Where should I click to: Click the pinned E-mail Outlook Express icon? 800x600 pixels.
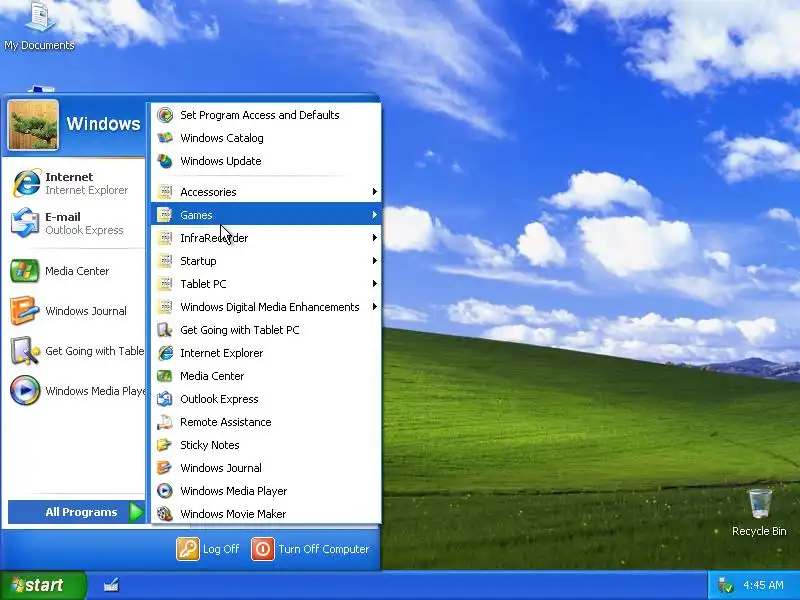tap(25, 223)
